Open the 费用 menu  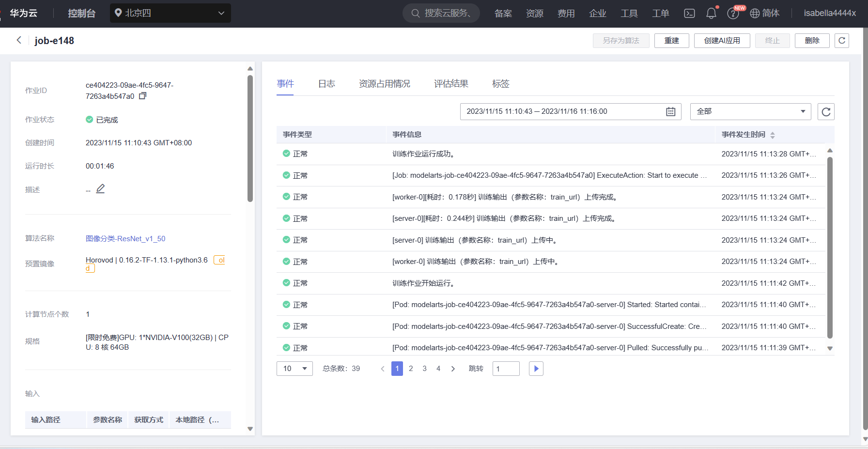(x=566, y=14)
